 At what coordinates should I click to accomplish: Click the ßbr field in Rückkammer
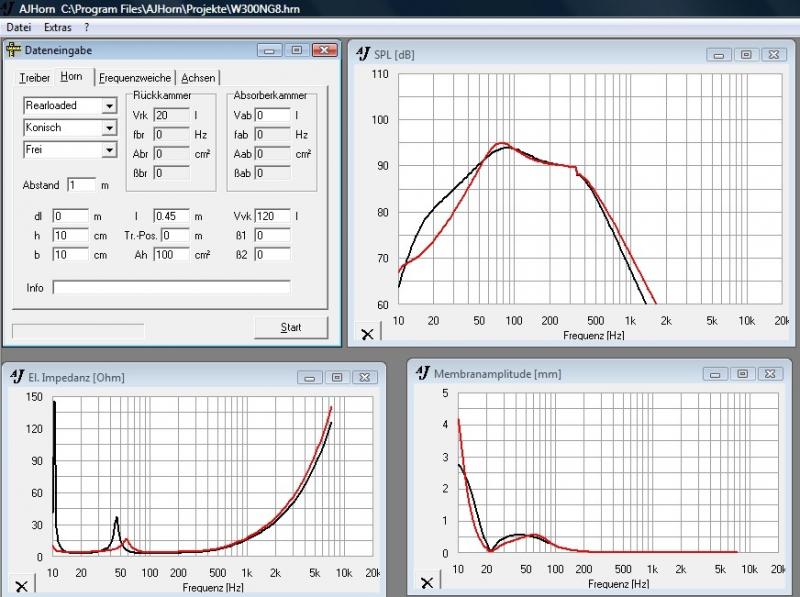click(171, 173)
